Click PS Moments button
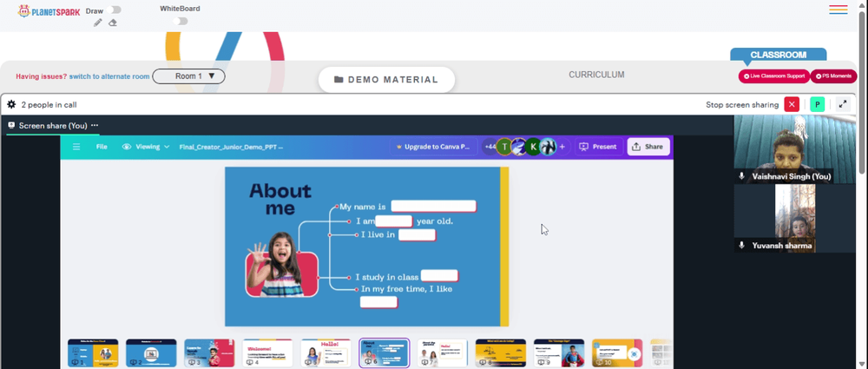 point(833,76)
